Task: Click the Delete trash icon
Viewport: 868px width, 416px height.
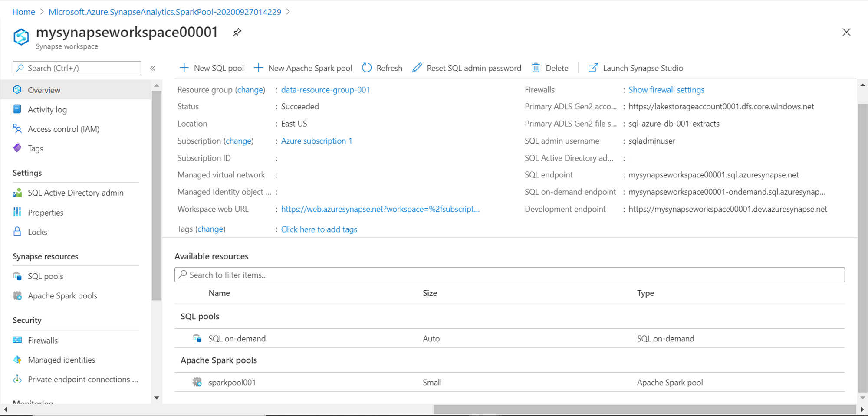Action: point(536,68)
